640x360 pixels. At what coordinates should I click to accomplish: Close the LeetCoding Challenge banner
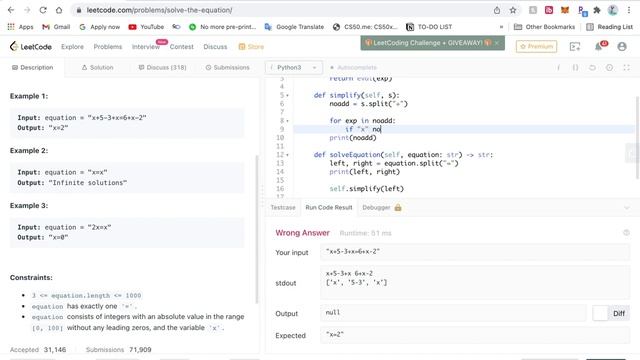coord(497,43)
